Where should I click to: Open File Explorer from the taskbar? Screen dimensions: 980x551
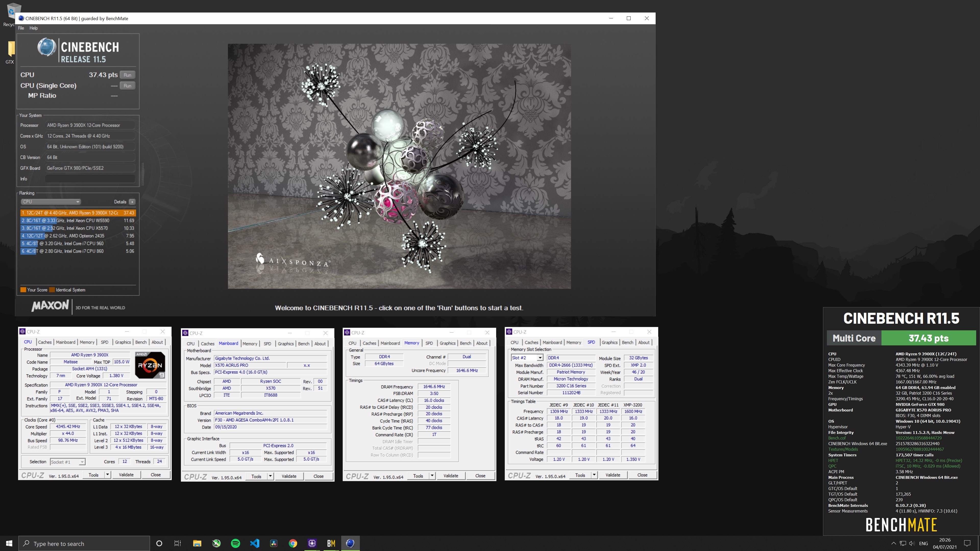click(x=197, y=543)
